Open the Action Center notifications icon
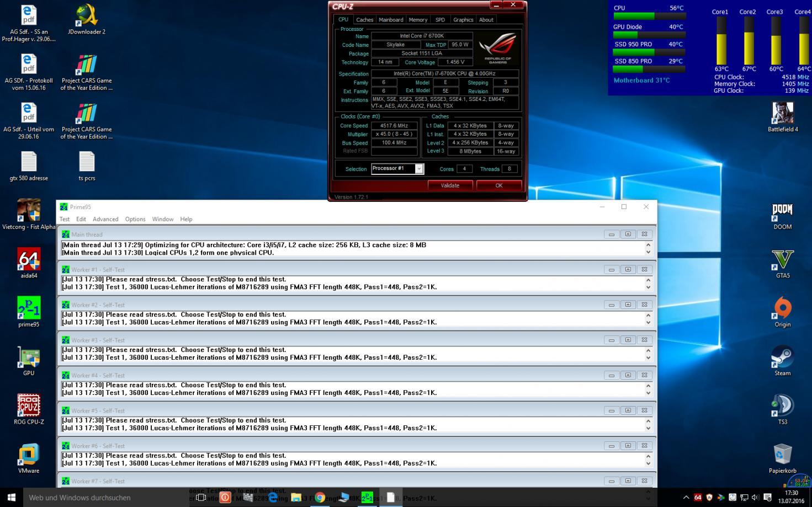The height and width of the screenshot is (507, 812). [x=767, y=497]
